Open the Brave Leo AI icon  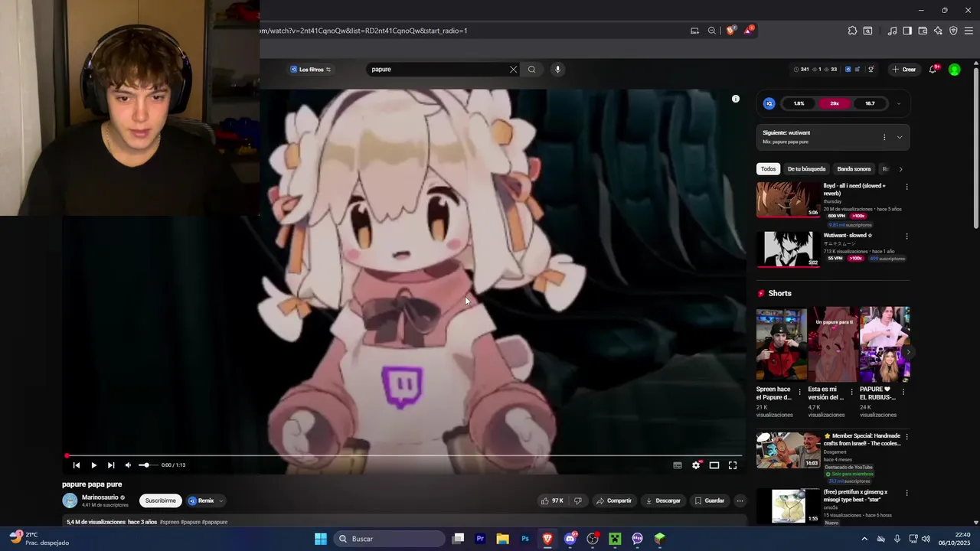coord(938,31)
